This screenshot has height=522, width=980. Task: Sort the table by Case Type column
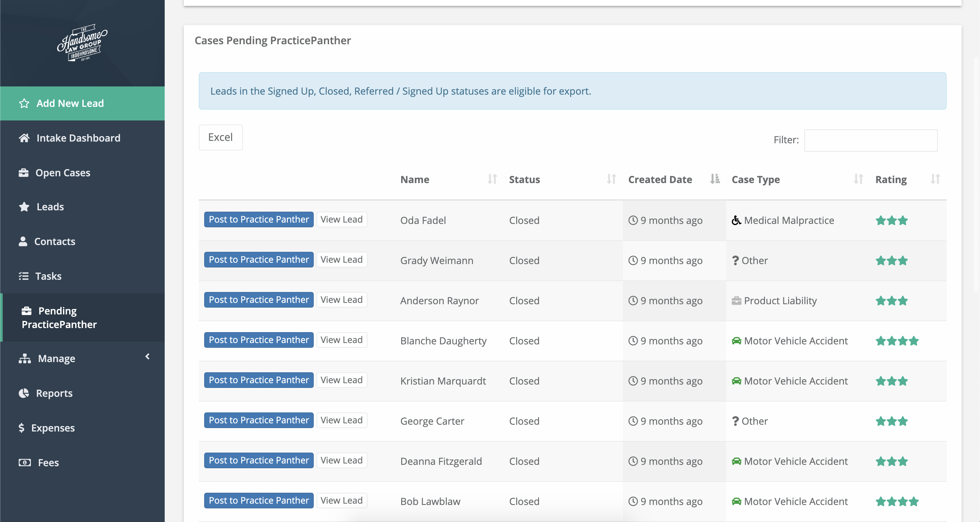798,179
